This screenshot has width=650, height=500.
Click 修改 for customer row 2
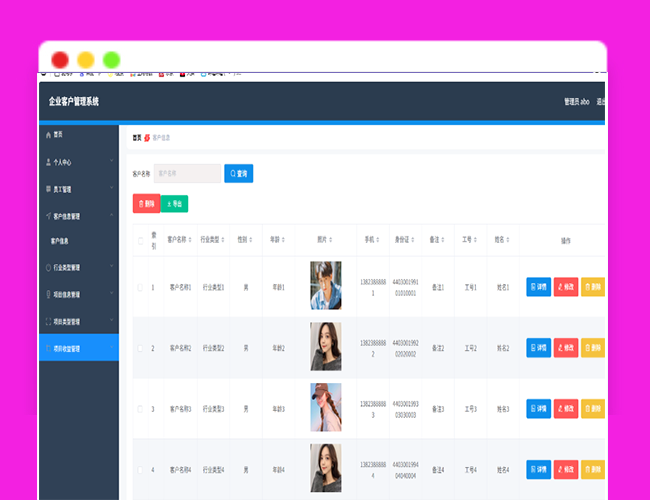point(566,348)
